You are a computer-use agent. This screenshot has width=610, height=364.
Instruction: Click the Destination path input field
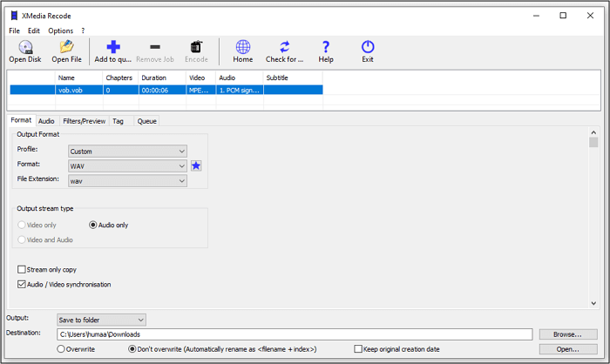click(x=294, y=334)
